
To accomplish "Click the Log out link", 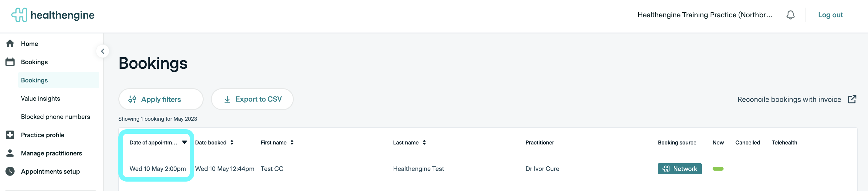I will tap(830, 15).
